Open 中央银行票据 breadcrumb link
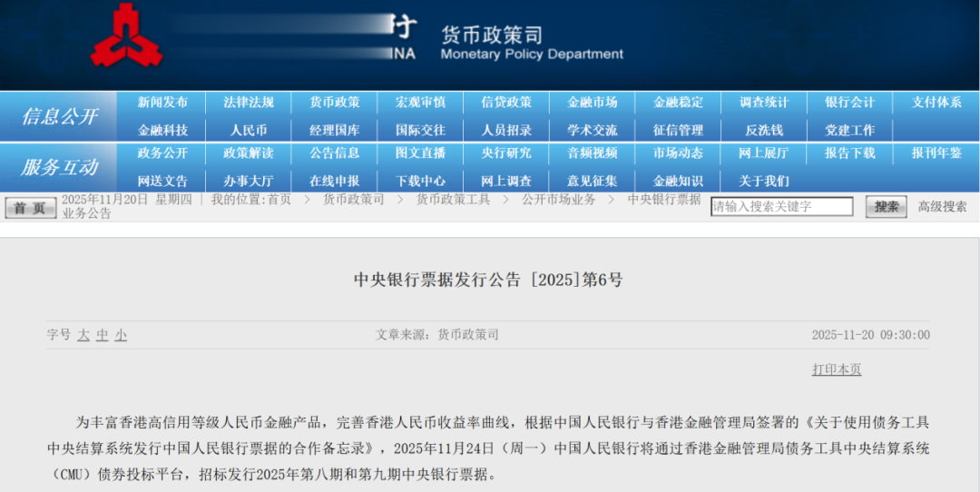The image size is (980, 492). click(664, 200)
